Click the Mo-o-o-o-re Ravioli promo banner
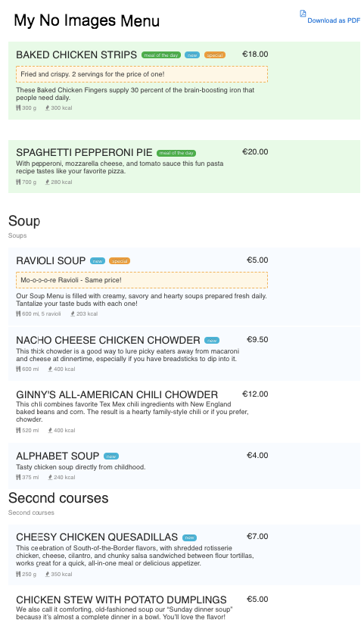 click(142, 280)
